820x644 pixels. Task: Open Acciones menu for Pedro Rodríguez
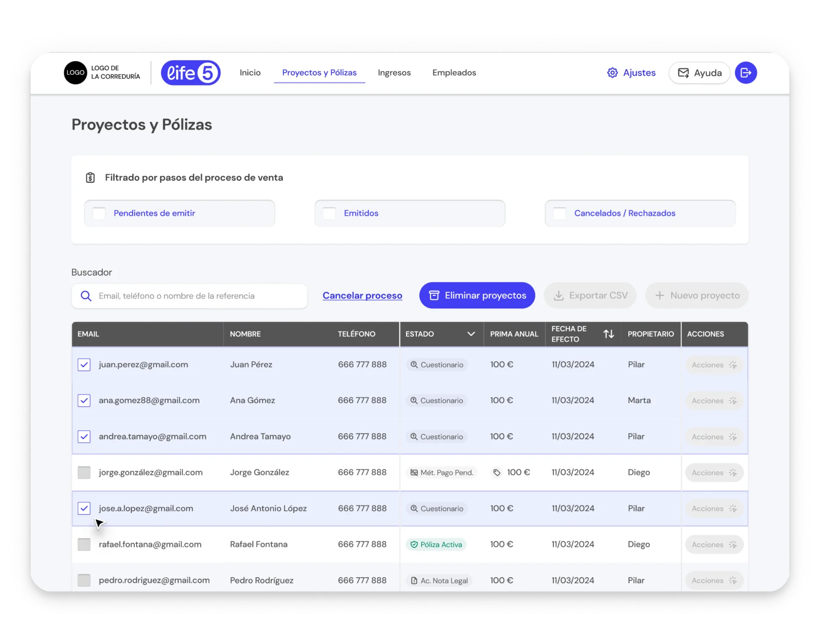pyautogui.click(x=714, y=581)
